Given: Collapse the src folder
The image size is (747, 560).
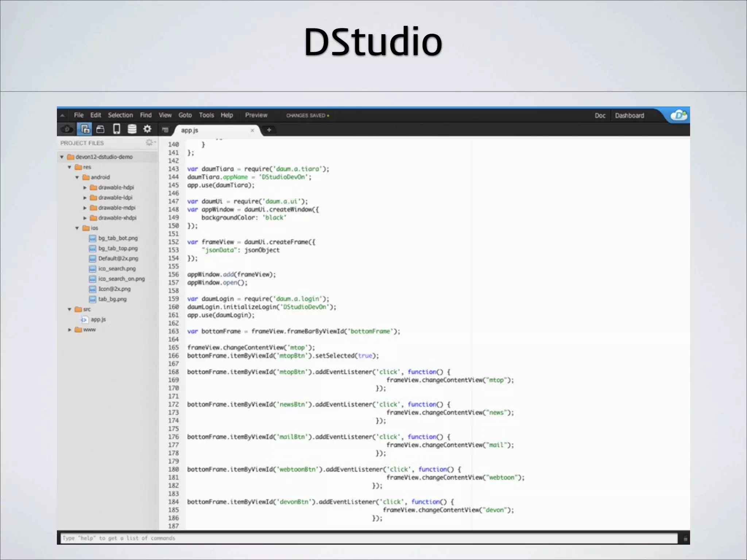Looking at the screenshot, I should pos(69,309).
